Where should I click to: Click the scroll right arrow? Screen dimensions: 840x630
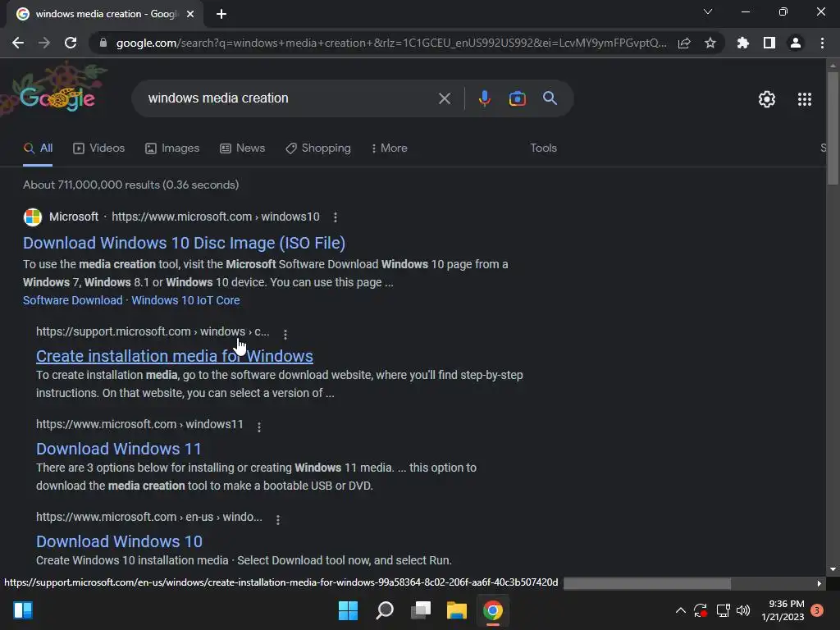coord(819,583)
